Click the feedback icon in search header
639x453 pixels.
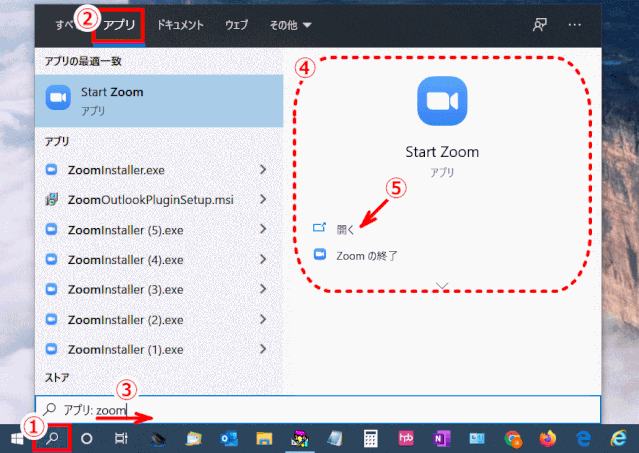point(540,25)
